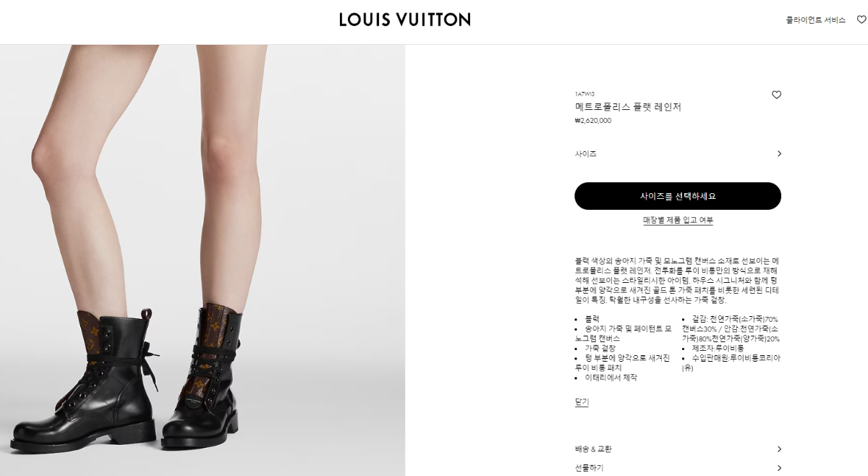This screenshot has height=476, width=868.
Task: Click the 사이즈를 선택하세요 button
Action: tap(678, 196)
